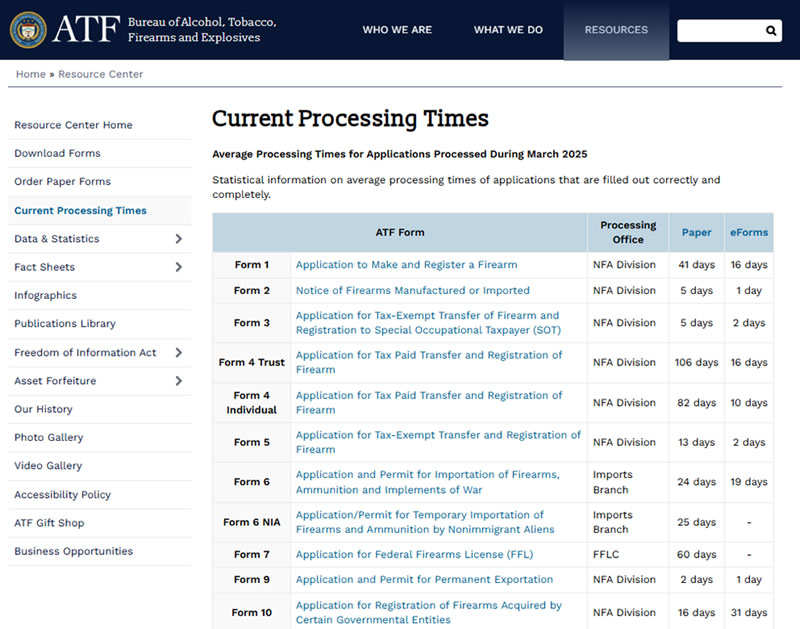Viewport: 800px width, 629px height.
Task: Expand Asset Forfeiture chevron
Action: point(179,381)
